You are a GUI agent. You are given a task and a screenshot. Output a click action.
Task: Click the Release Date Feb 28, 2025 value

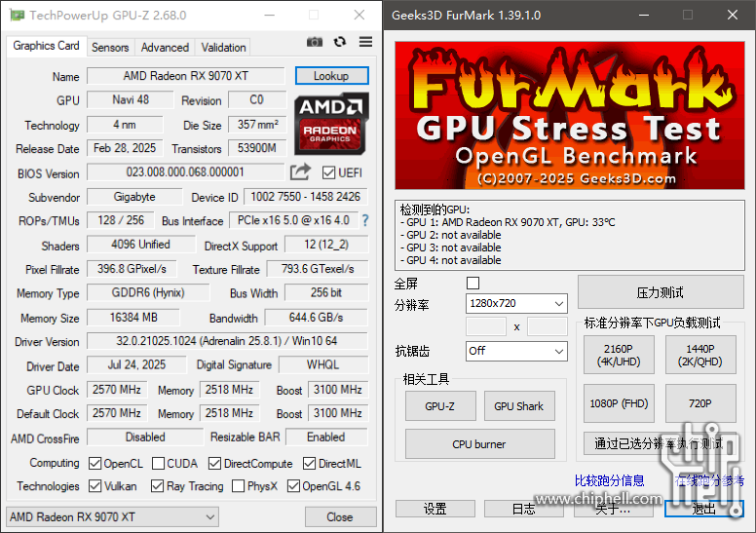coord(125,148)
